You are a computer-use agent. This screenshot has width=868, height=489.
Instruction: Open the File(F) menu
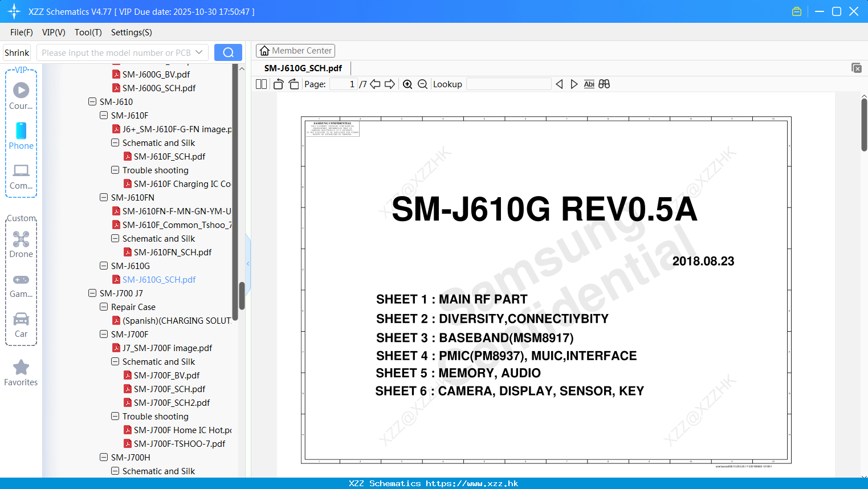(x=22, y=32)
